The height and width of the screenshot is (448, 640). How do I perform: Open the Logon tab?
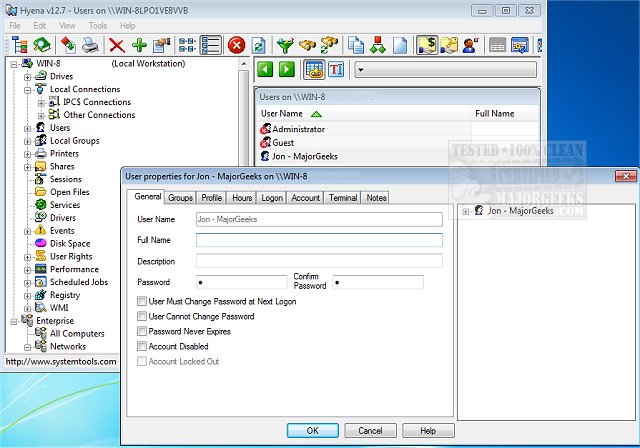[x=272, y=198]
